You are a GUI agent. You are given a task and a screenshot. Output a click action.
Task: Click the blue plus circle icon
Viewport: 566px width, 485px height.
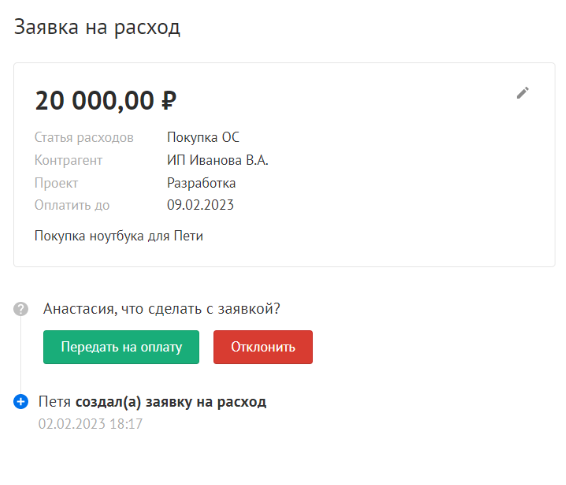21,401
